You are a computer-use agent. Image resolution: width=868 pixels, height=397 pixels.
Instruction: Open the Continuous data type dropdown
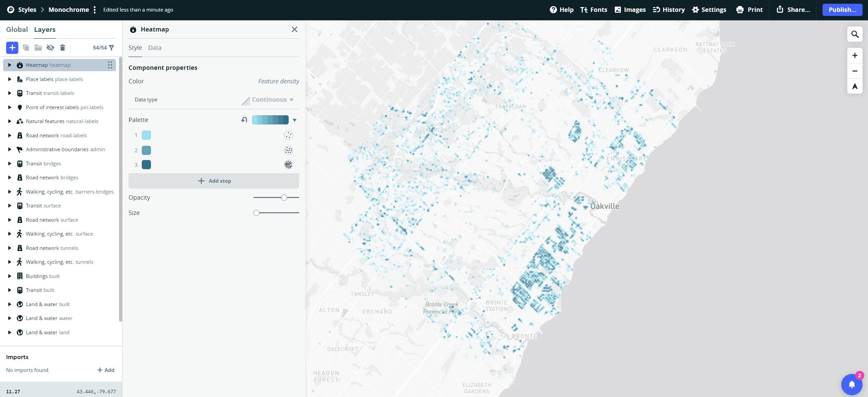[272, 100]
